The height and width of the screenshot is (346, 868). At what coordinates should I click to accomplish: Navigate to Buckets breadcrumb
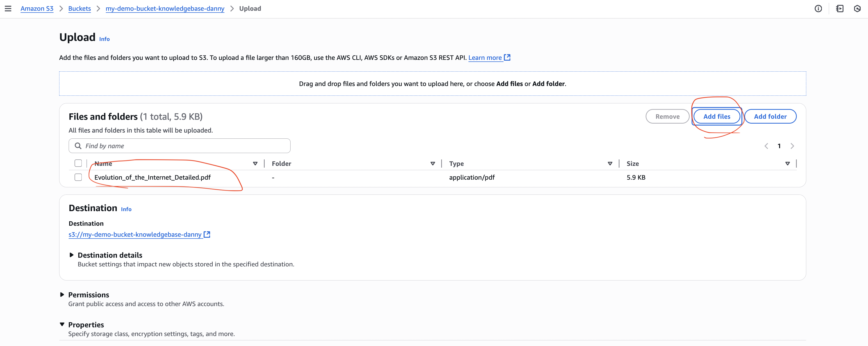pos(79,9)
